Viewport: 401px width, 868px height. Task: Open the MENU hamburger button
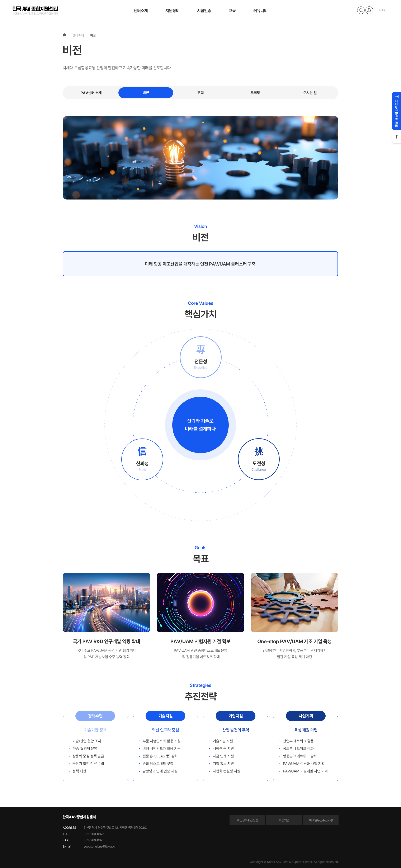tap(382, 10)
